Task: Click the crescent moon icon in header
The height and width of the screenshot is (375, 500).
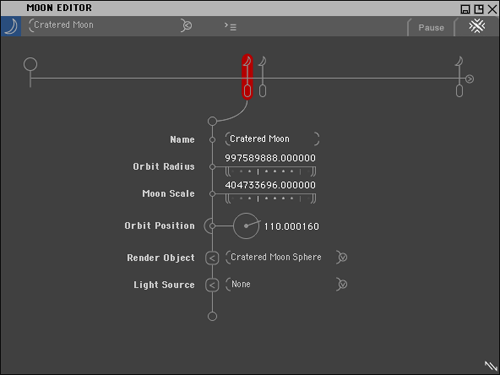Action: pos(11,26)
